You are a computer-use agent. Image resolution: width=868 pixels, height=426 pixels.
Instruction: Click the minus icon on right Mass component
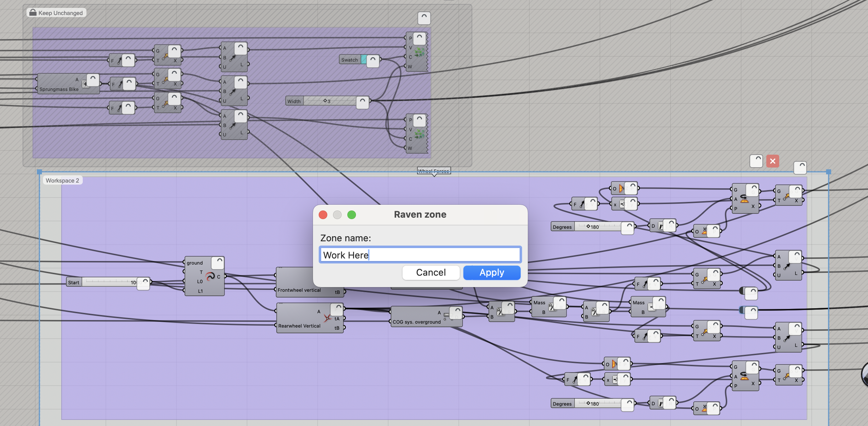click(651, 307)
